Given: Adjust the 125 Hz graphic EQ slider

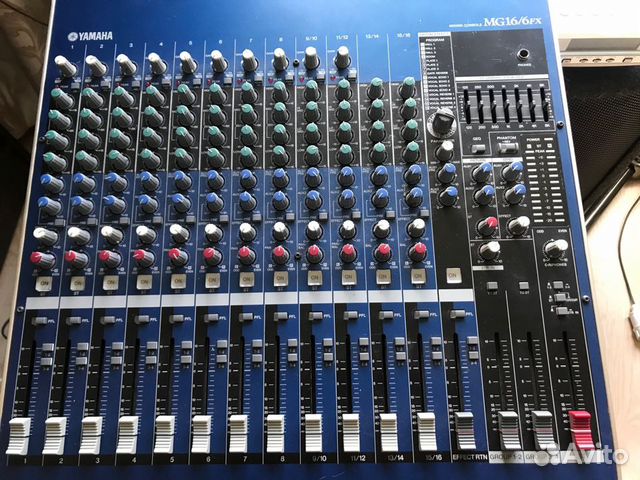Looking at the screenshot, I should 468,105.
